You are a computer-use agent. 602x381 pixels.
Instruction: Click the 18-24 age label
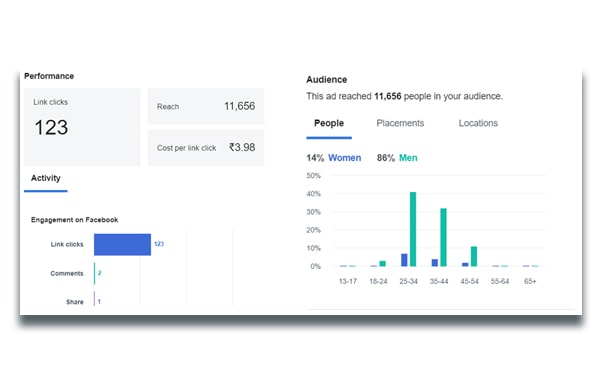tap(378, 282)
